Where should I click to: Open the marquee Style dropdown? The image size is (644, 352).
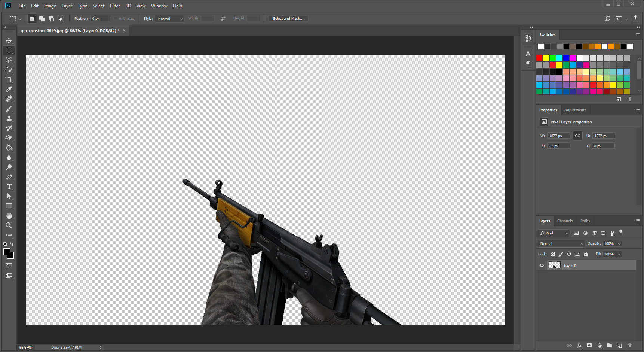(x=169, y=19)
